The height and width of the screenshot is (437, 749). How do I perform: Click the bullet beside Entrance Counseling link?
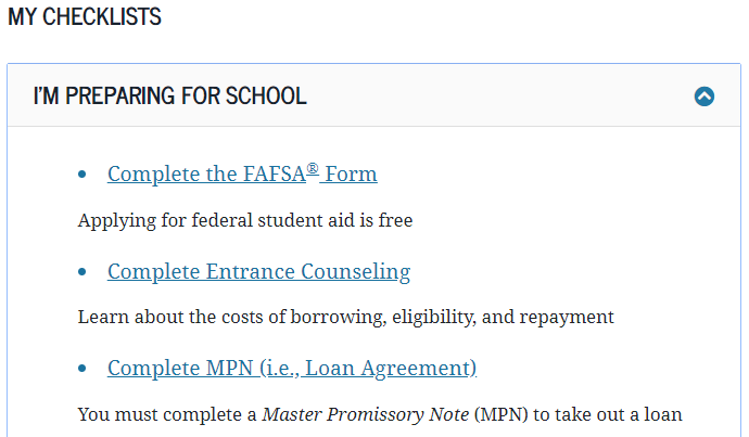(x=82, y=272)
